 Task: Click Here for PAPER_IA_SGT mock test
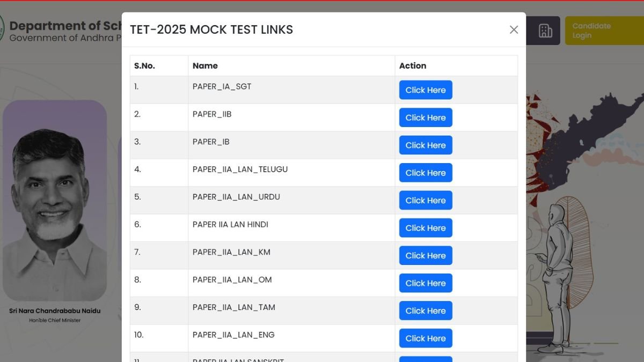pyautogui.click(x=425, y=90)
